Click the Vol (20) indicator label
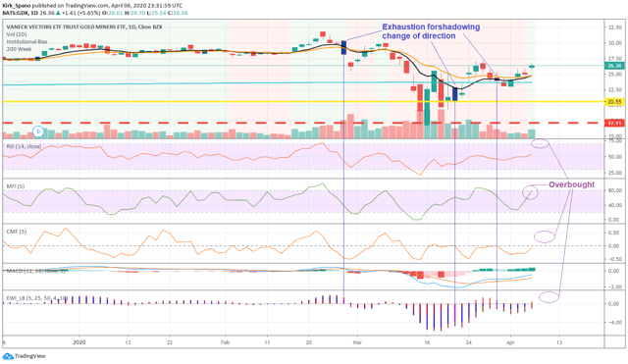The width and height of the screenshot is (628, 364). [17, 34]
